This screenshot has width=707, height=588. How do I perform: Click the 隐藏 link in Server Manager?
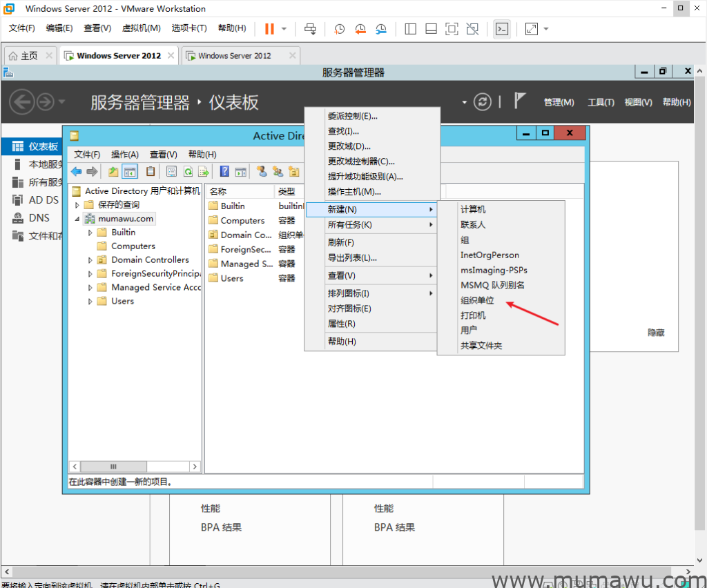click(x=656, y=333)
